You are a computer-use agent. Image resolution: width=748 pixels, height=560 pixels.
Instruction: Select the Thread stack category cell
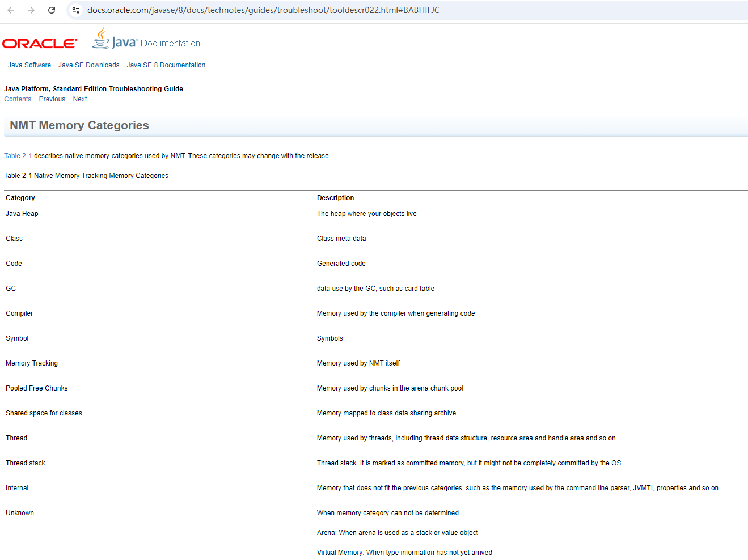(x=26, y=463)
